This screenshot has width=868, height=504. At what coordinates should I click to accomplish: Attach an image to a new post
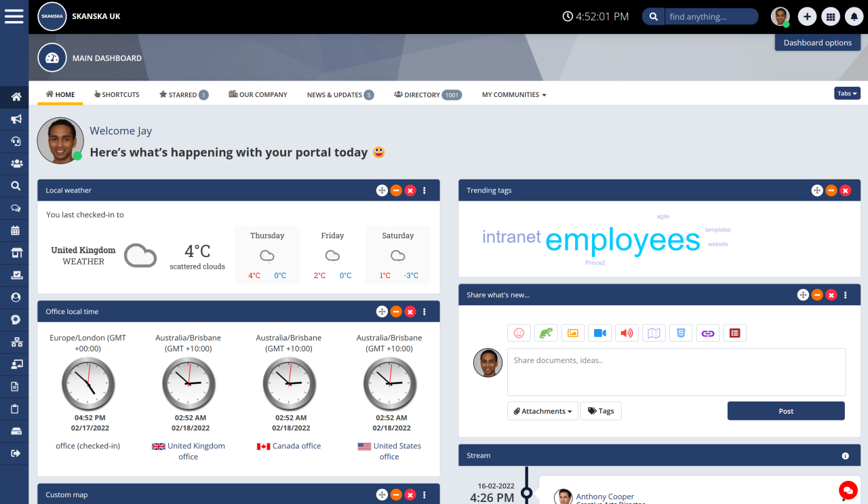coord(573,333)
